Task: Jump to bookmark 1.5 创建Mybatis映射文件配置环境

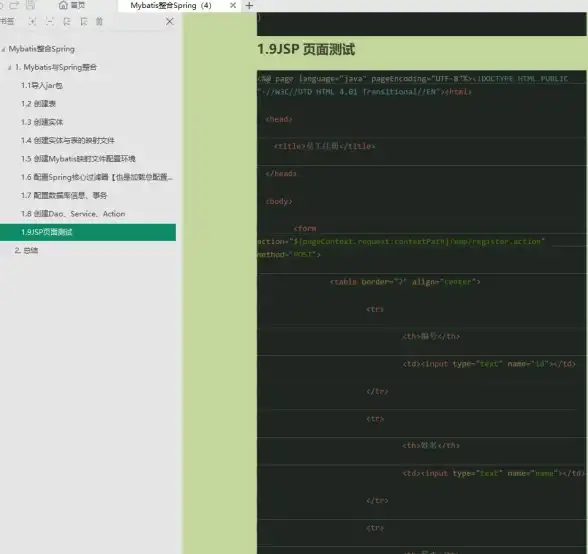Action: point(78,159)
